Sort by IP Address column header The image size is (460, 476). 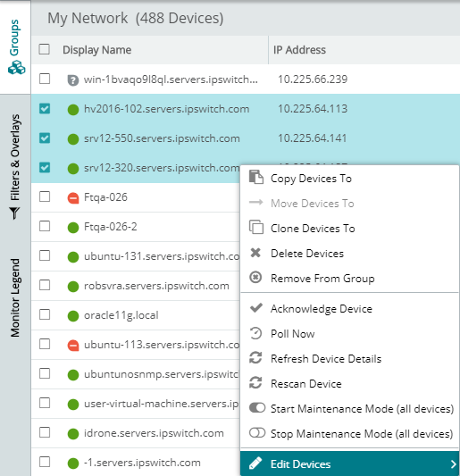pos(299,50)
